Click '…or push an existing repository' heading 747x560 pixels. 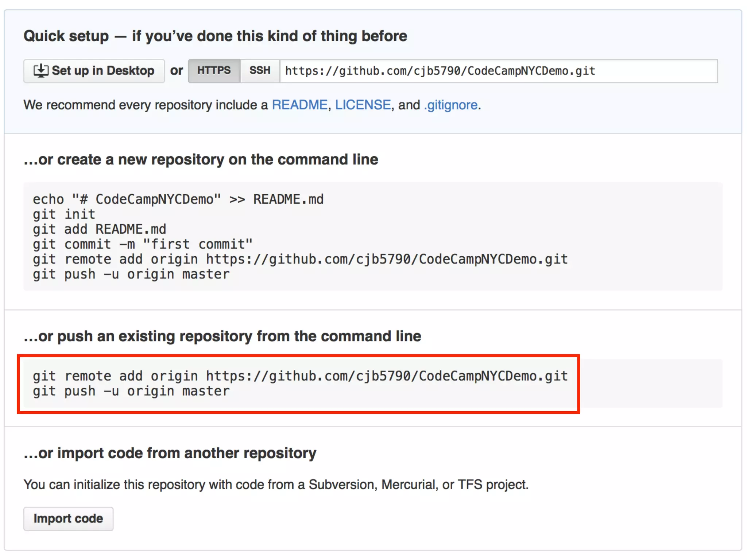[x=222, y=336]
